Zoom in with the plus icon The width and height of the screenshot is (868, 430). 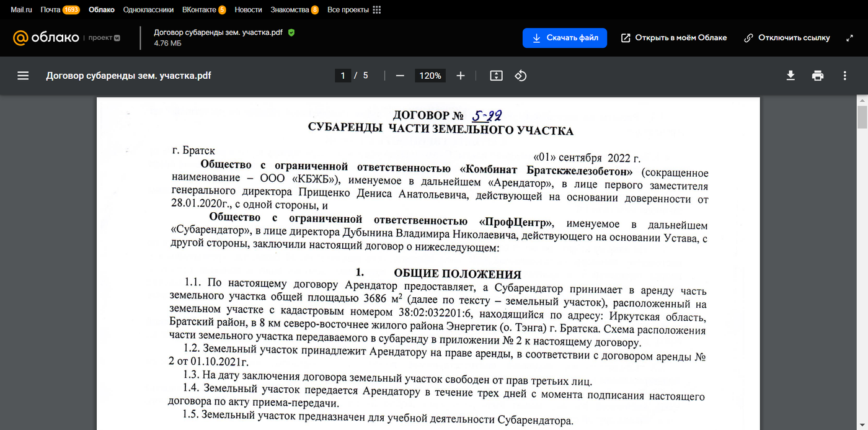[x=460, y=76]
